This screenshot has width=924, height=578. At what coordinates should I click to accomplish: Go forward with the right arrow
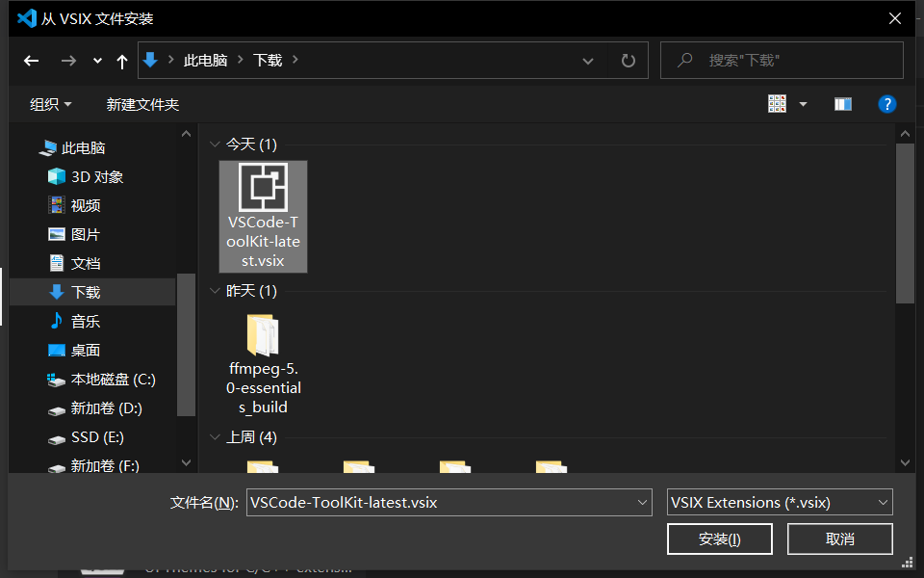[x=68, y=60]
